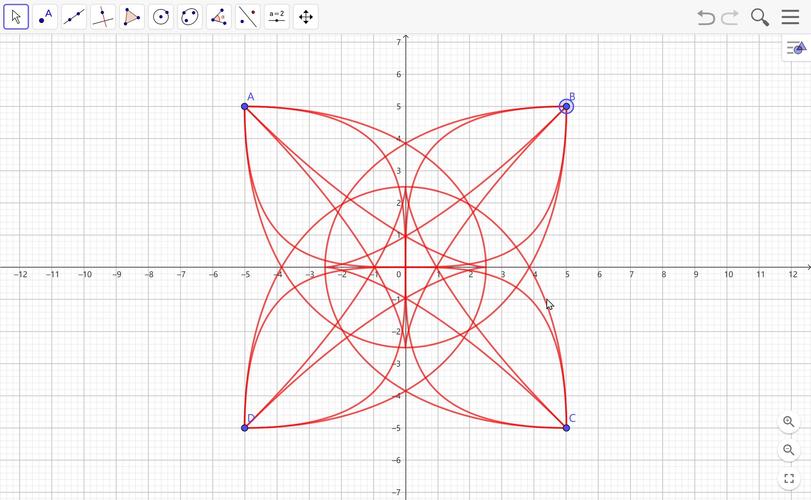Select the Circle with Center tool

(x=161, y=17)
